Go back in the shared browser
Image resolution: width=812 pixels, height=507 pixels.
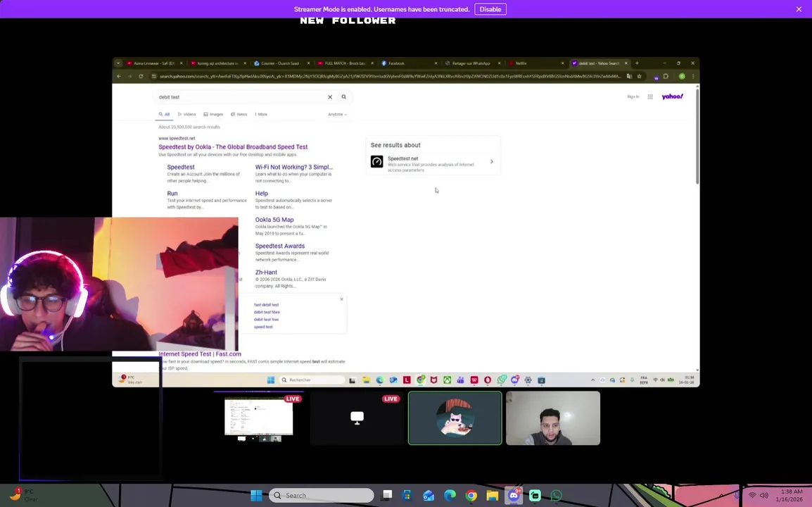[x=119, y=76]
